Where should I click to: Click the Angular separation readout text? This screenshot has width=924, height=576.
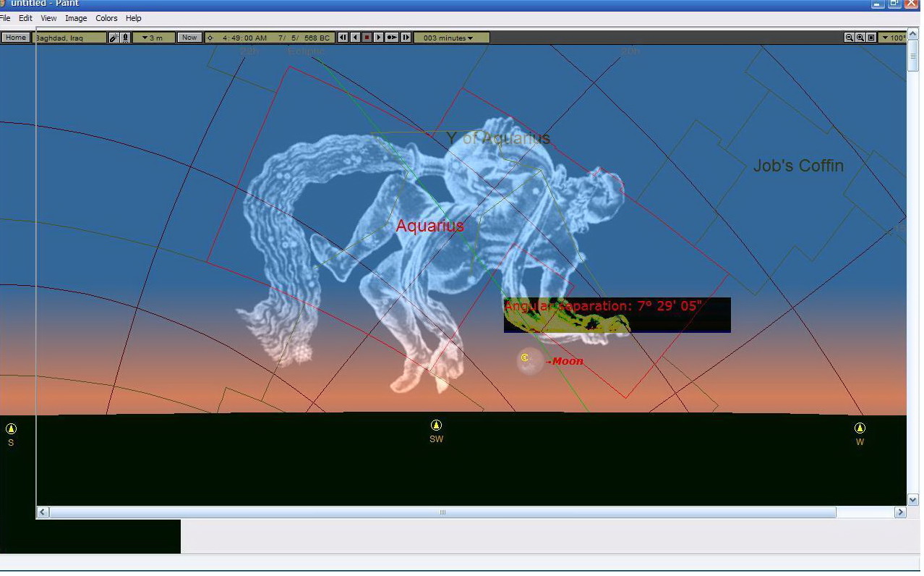point(603,306)
